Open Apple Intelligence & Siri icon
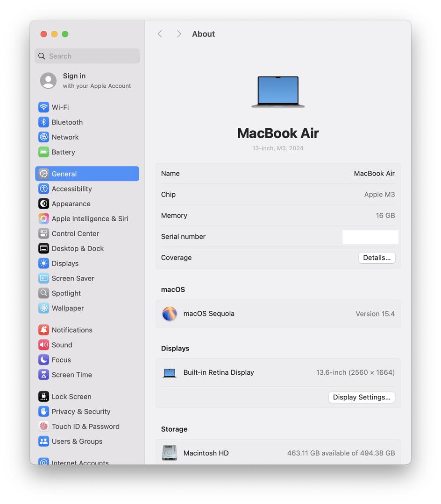441x504 pixels. (43, 218)
